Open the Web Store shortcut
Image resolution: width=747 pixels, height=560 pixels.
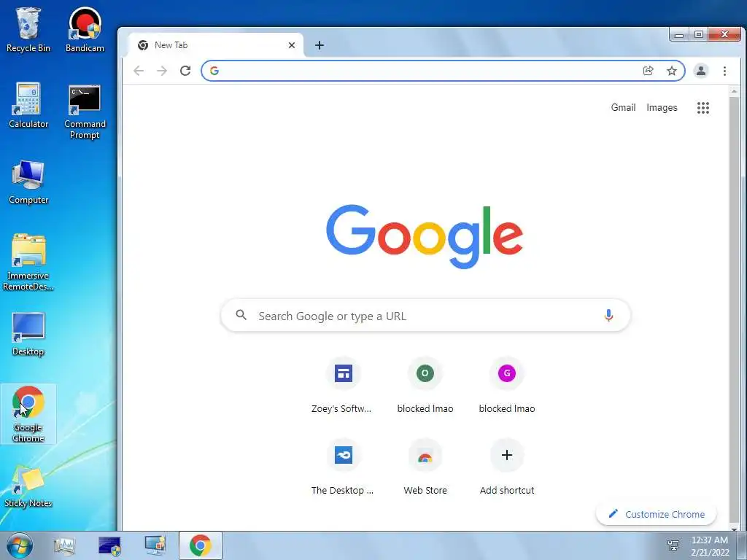(425, 467)
